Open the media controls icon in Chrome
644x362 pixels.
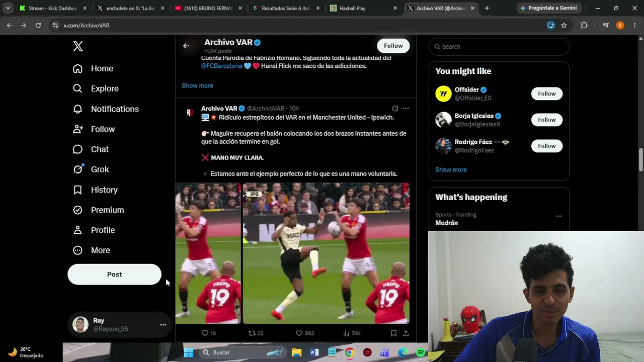point(606,25)
